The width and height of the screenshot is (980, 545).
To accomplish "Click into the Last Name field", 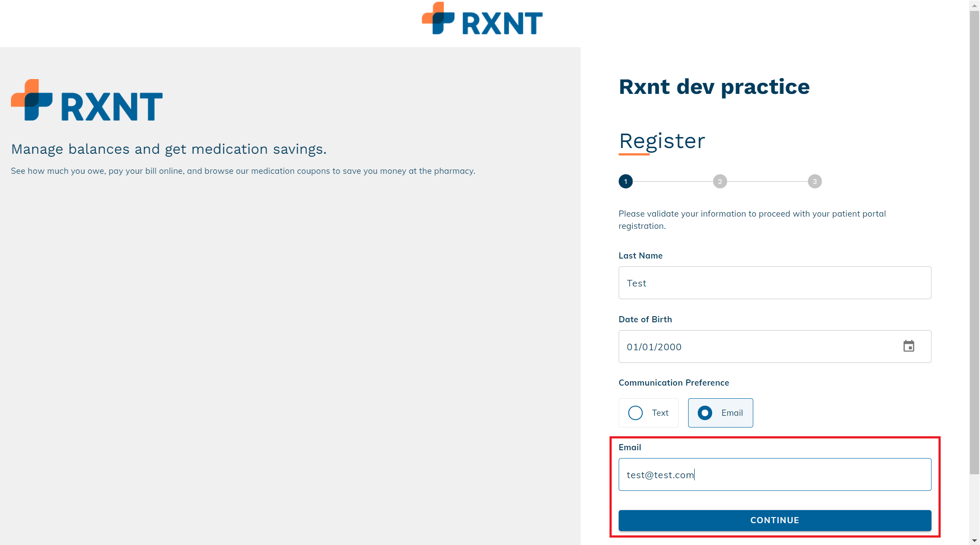I will coord(774,283).
